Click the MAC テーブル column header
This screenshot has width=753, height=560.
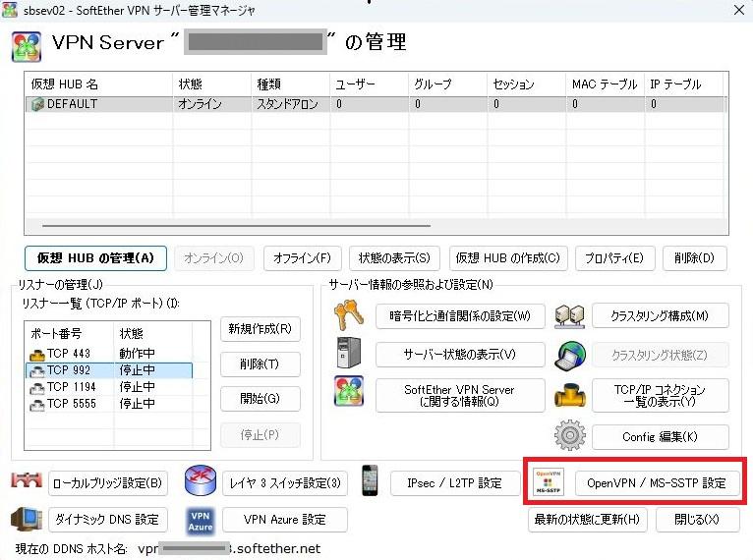(x=606, y=84)
